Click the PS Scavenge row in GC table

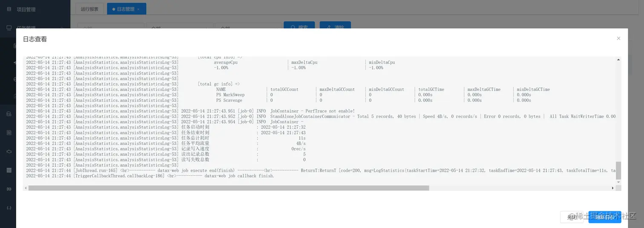pos(279,101)
